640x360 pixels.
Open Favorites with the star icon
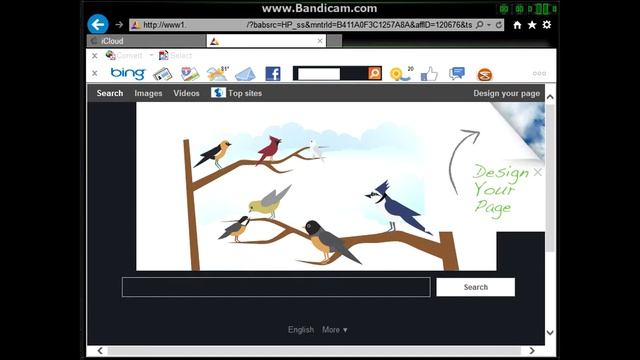coord(532,25)
